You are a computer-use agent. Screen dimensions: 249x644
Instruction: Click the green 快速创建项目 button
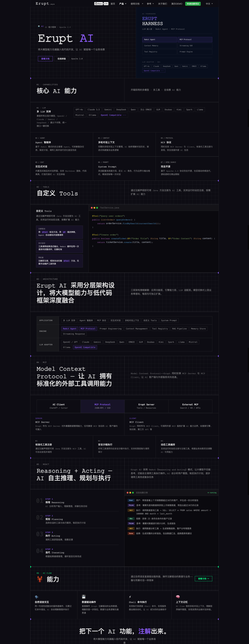click(193, 4)
